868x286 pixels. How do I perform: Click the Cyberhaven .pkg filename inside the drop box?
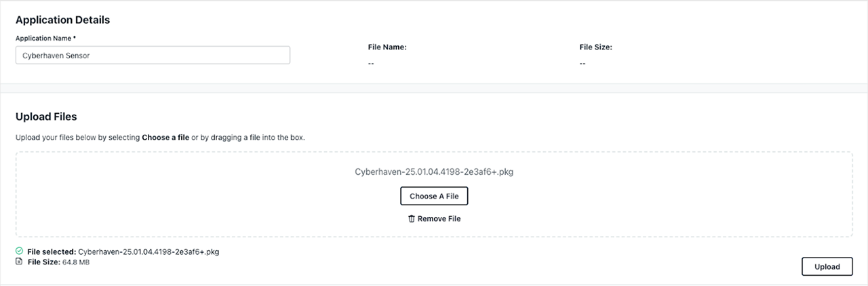434,172
